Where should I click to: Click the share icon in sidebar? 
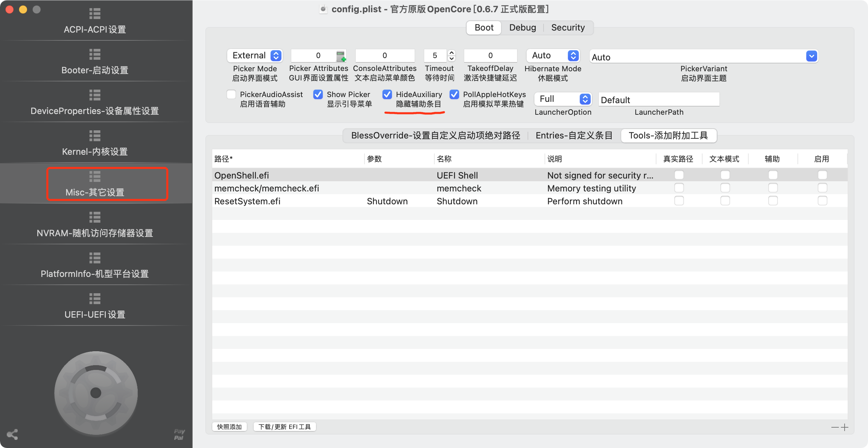click(x=12, y=434)
